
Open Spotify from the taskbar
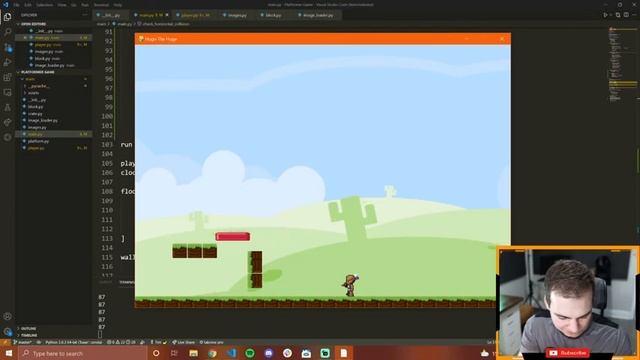[250, 353]
